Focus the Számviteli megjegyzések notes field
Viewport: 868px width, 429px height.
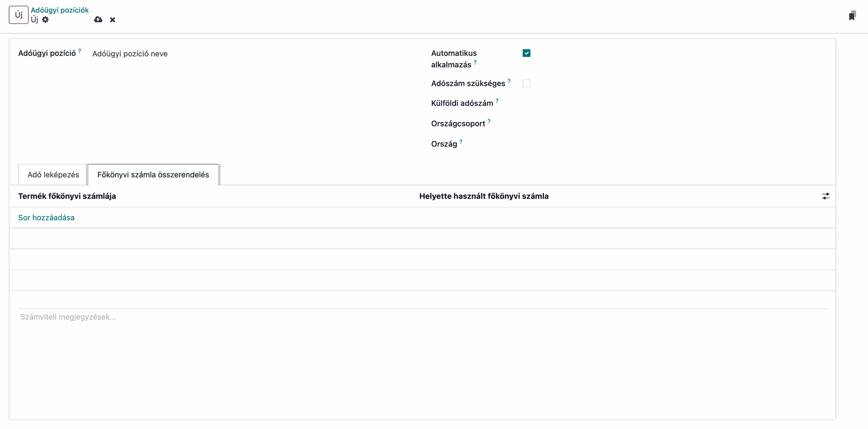point(422,317)
